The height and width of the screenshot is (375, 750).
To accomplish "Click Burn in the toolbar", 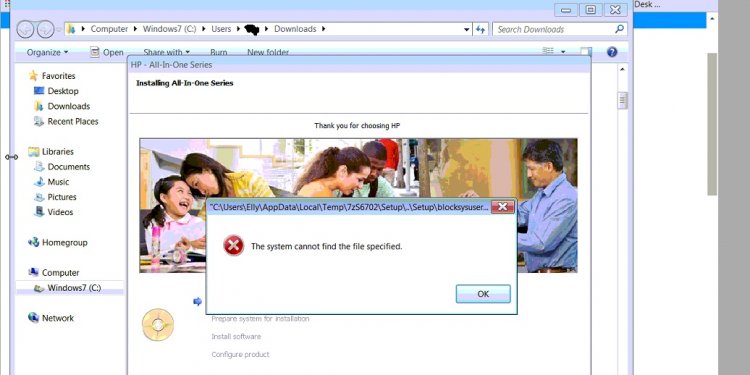I will [x=219, y=52].
